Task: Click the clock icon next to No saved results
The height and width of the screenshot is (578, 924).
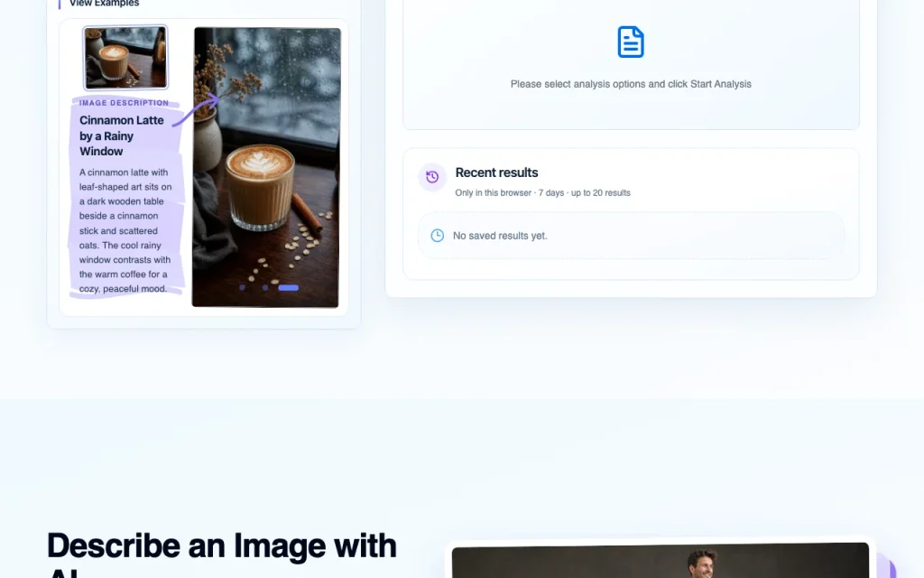Action: 438,236
